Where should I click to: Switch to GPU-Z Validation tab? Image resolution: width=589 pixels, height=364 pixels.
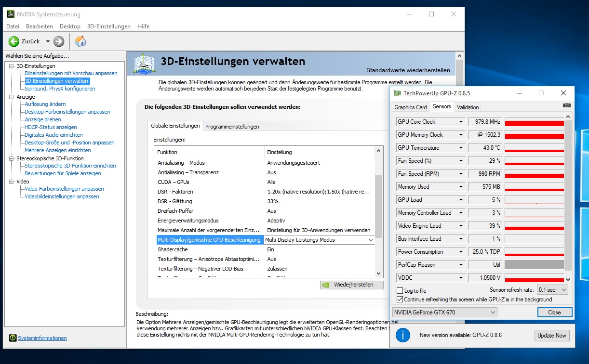pyautogui.click(x=468, y=107)
